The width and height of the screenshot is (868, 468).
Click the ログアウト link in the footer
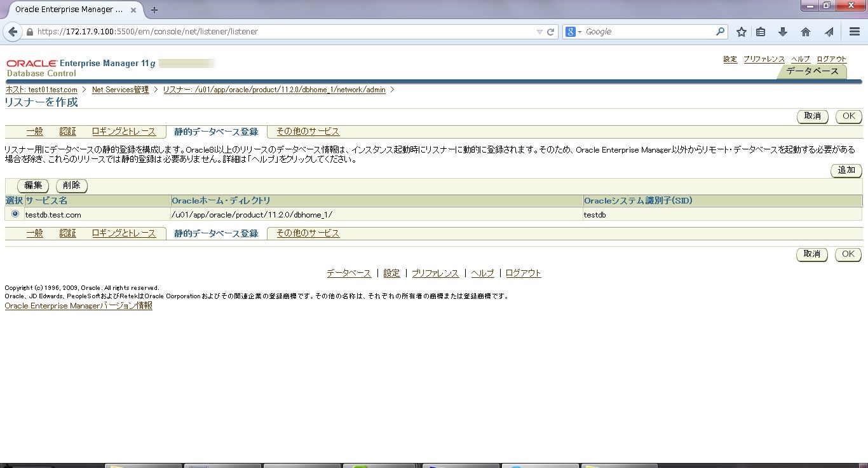524,273
